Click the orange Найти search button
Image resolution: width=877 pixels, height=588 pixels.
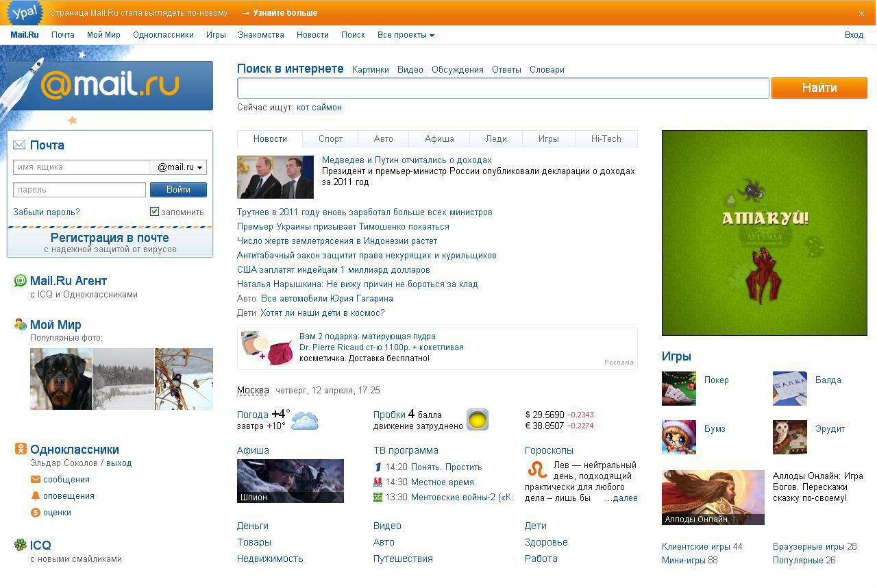coord(819,88)
